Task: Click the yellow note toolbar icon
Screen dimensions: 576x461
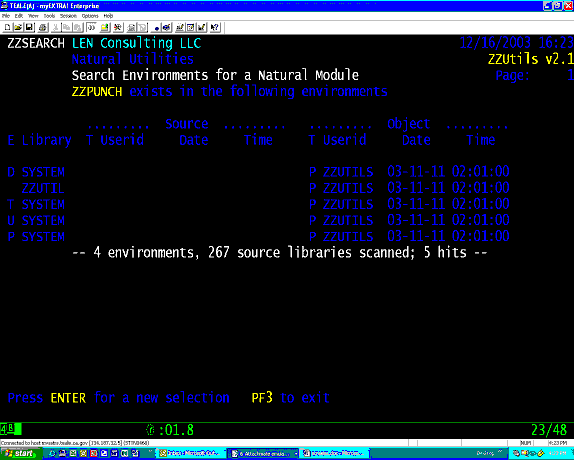Action: click(105, 28)
